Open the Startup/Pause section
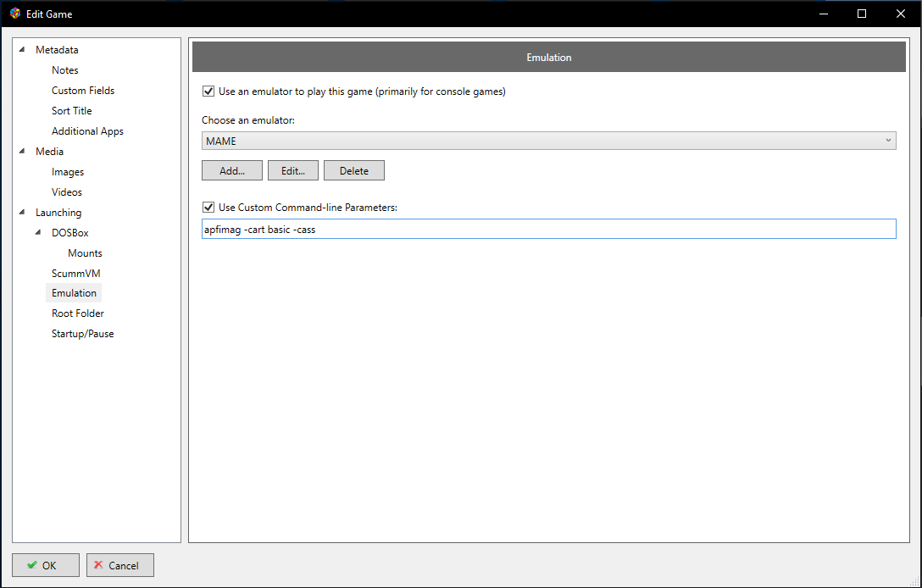Screen dimensions: 922x588 coord(82,333)
